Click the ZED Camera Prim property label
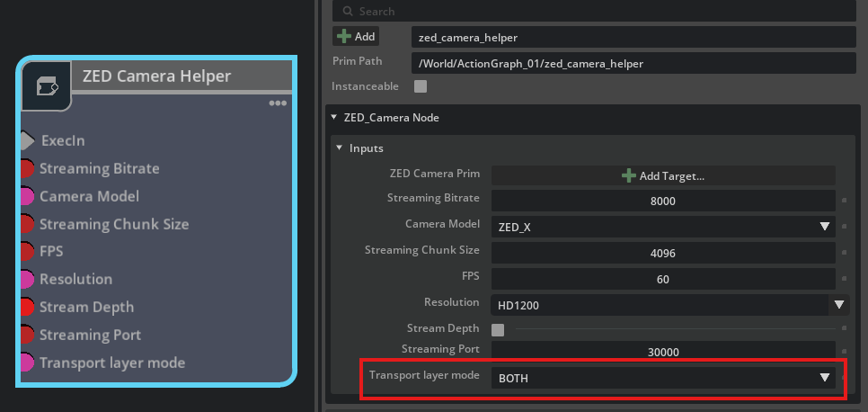 [435, 173]
